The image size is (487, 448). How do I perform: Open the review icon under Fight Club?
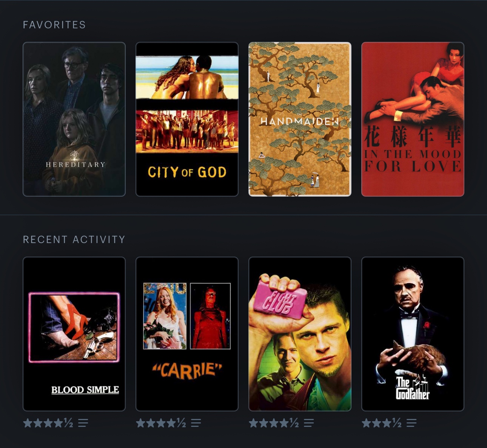tap(309, 423)
